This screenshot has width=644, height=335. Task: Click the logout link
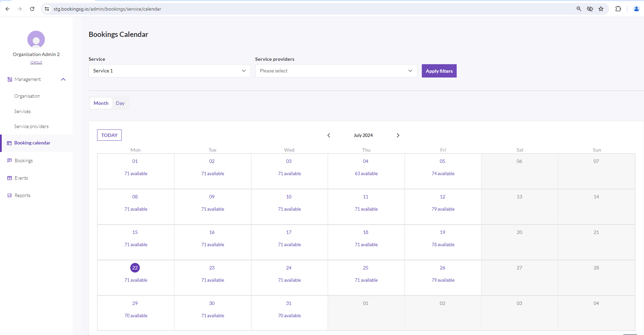pyautogui.click(x=36, y=62)
